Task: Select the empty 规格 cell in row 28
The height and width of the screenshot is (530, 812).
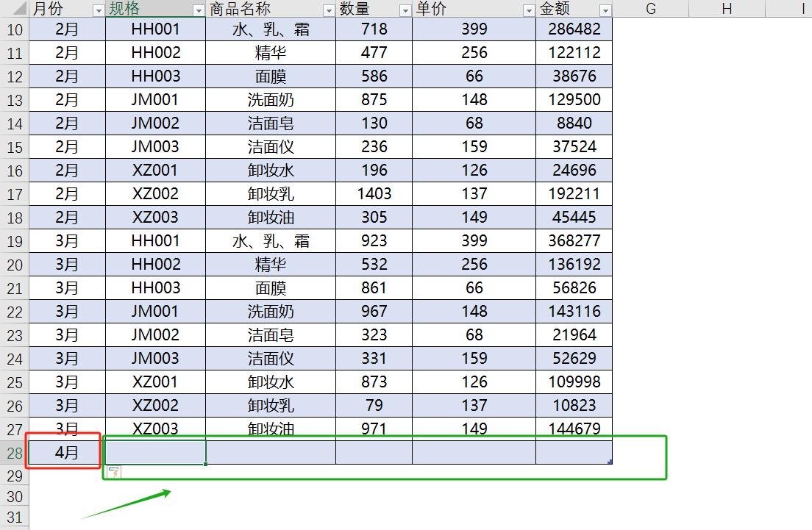Action: pos(155,453)
